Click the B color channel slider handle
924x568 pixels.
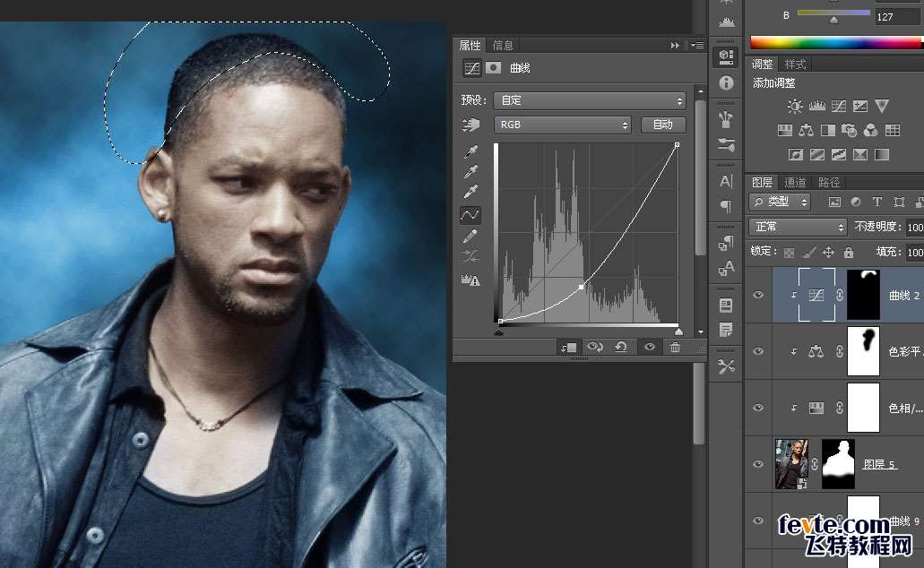[833, 20]
